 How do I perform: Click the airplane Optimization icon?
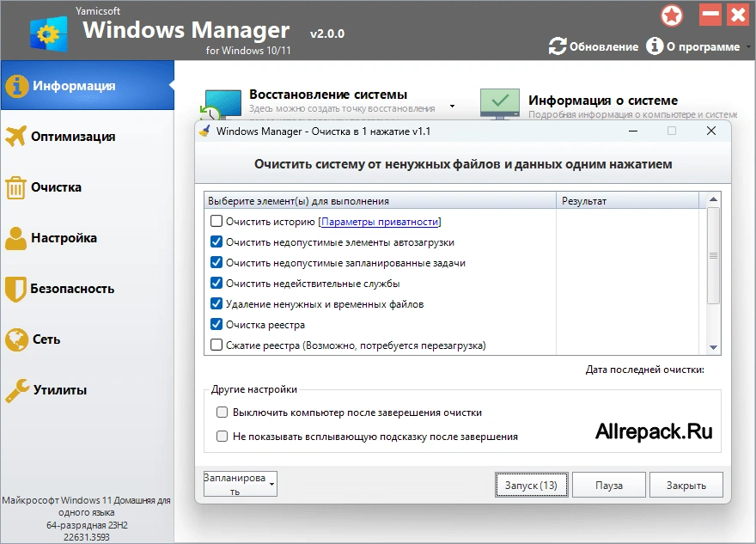16,137
